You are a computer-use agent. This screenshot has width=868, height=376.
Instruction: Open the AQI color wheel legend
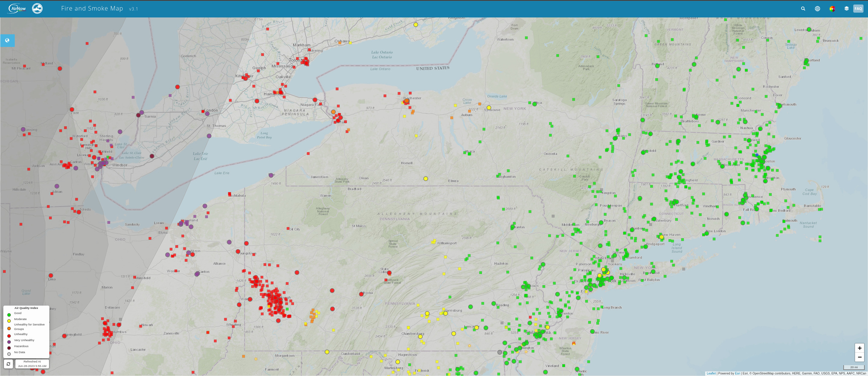832,9
